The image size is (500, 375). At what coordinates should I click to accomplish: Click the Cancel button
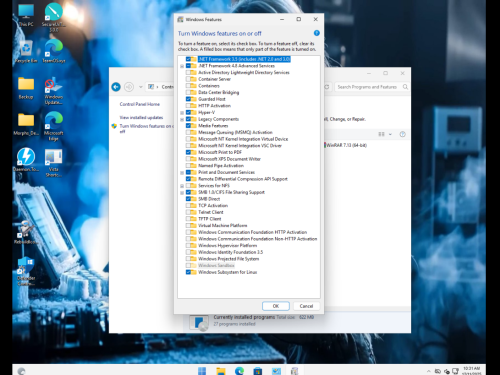tap(306, 306)
